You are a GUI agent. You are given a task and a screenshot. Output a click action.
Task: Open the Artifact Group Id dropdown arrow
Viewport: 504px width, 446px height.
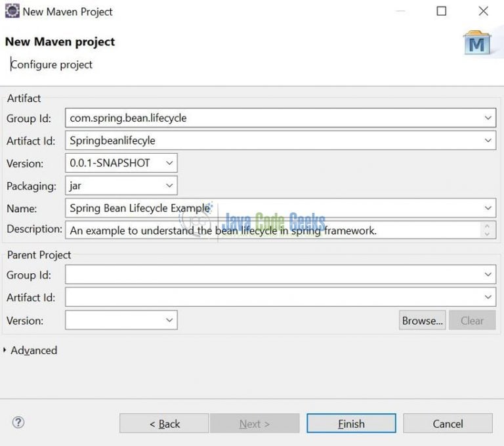click(x=488, y=118)
